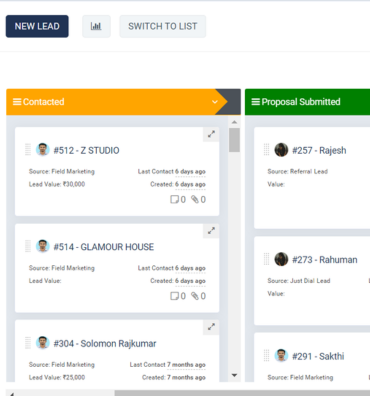
Task: Open the Contacted column dropdown chevron
Action: (215, 102)
